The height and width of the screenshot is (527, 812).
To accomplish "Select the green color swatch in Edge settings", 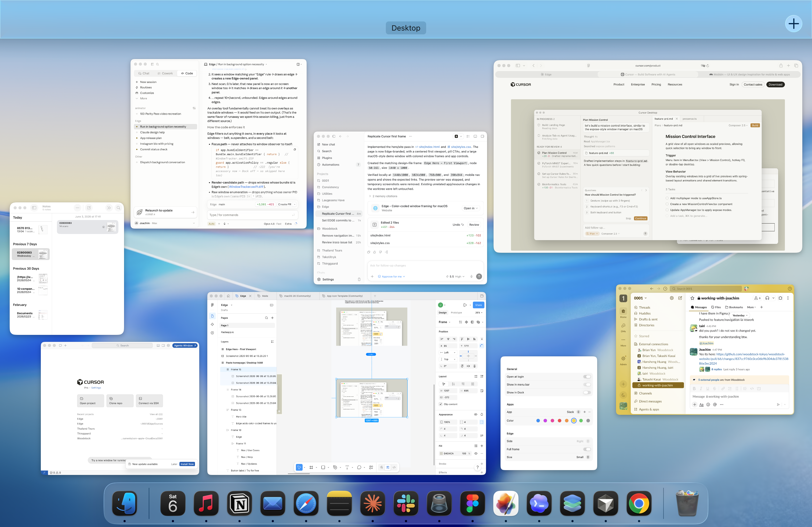I will tap(581, 421).
